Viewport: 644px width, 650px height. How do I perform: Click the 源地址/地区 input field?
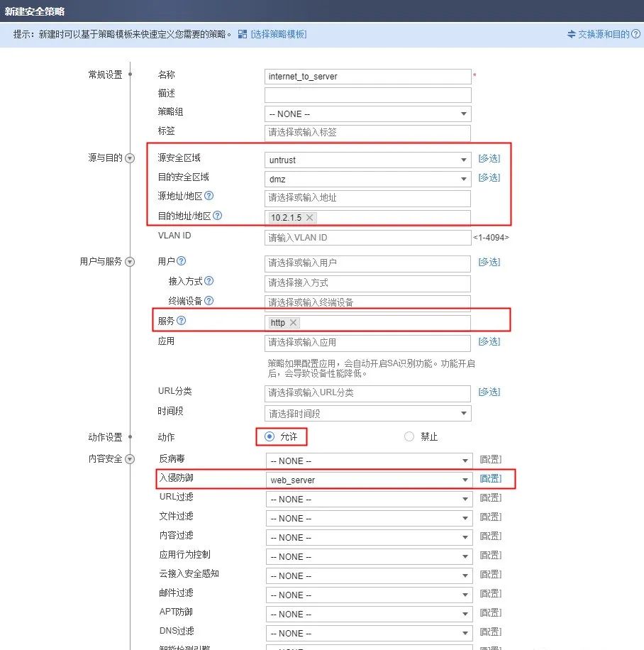point(367,198)
